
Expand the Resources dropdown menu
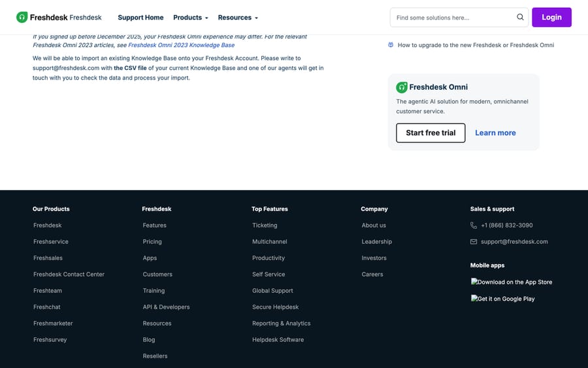coord(238,18)
